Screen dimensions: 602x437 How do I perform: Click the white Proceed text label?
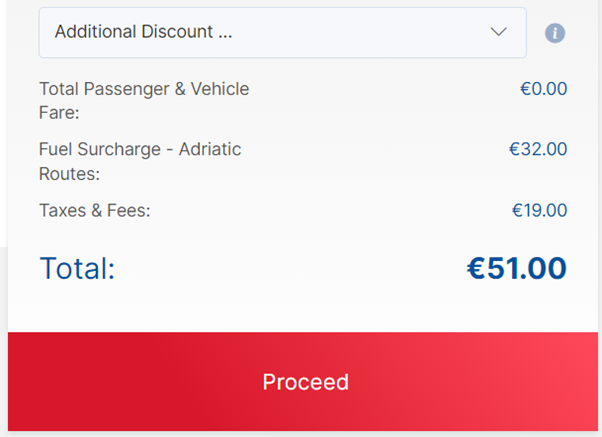coord(306,382)
